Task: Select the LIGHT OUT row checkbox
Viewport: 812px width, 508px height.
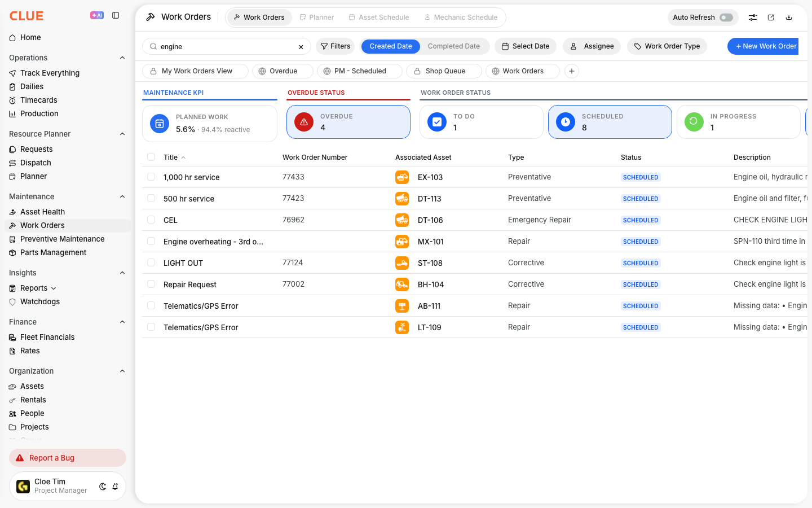Action: (151, 262)
